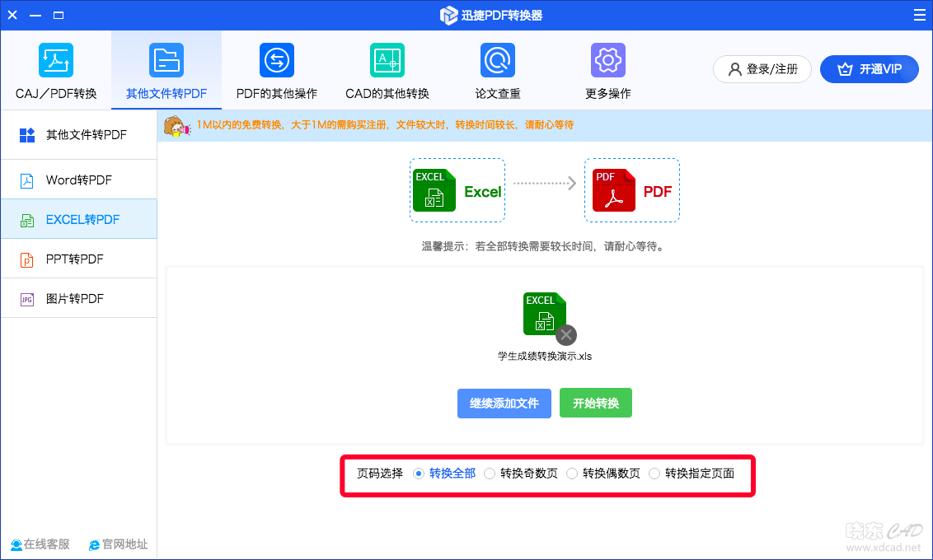The height and width of the screenshot is (560, 933).
Task: Select EXCEL转PDF in the sidebar
Action: pos(78,219)
